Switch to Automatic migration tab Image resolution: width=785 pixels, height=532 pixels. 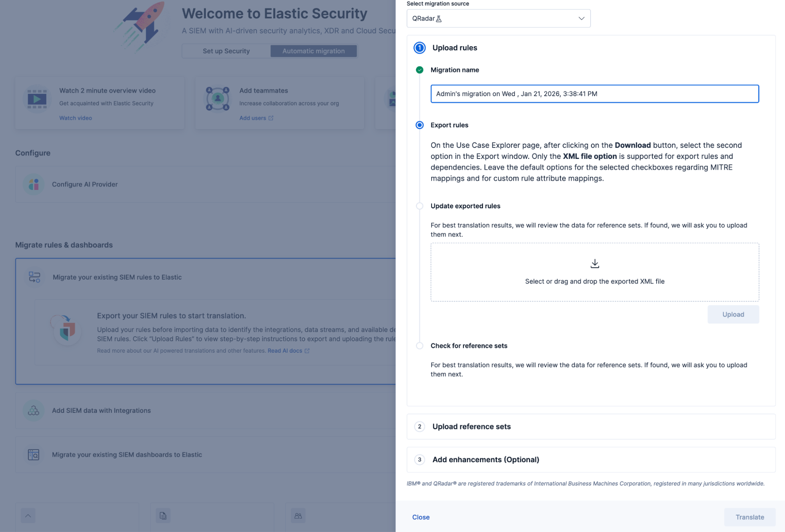pyautogui.click(x=313, y=51)
